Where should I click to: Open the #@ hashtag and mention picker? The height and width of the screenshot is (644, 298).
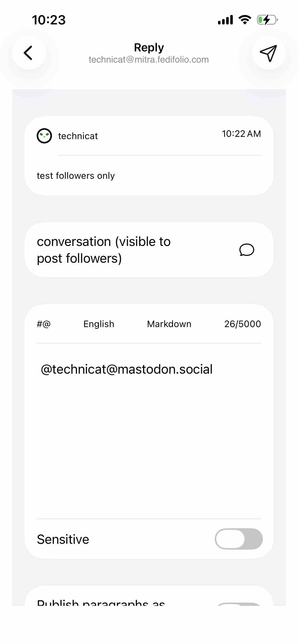(x=44, y=324)
